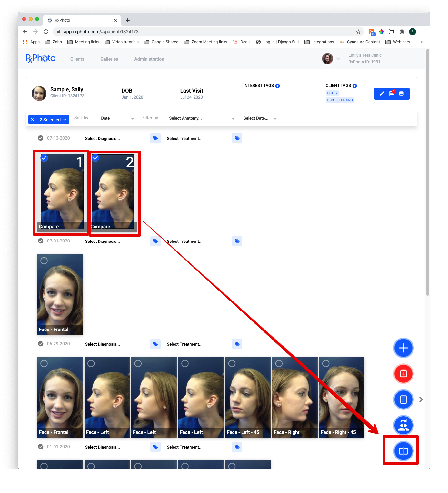Open Select Treatment for 07-13-2020
Viewport: 448px width, 493px height.
[x=184, y=139]
